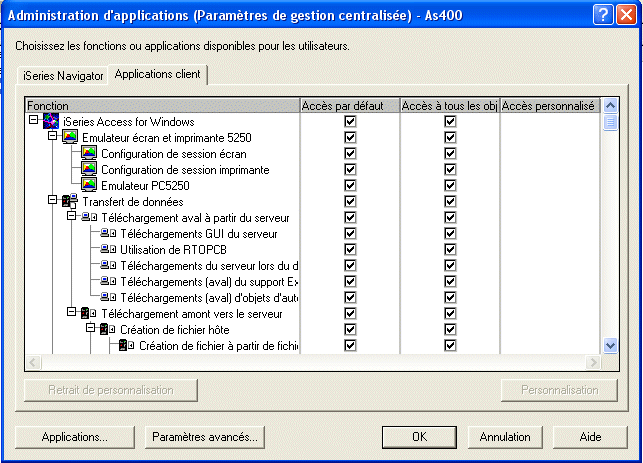Image resolution: width=643 pixels, height=463 pixels.
Task: Click the Emulateur écran et imprimante 5250 icon
Action: point(70,137)
